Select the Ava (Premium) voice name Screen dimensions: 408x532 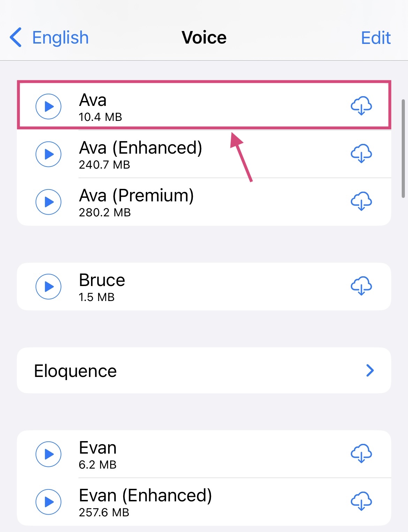[x=136, y=196]
